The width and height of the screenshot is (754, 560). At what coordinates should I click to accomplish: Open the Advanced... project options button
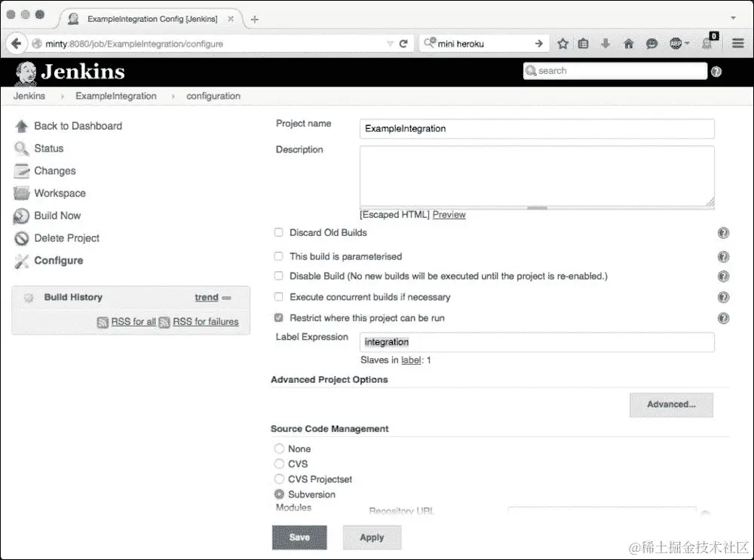[x=671, y=405]
